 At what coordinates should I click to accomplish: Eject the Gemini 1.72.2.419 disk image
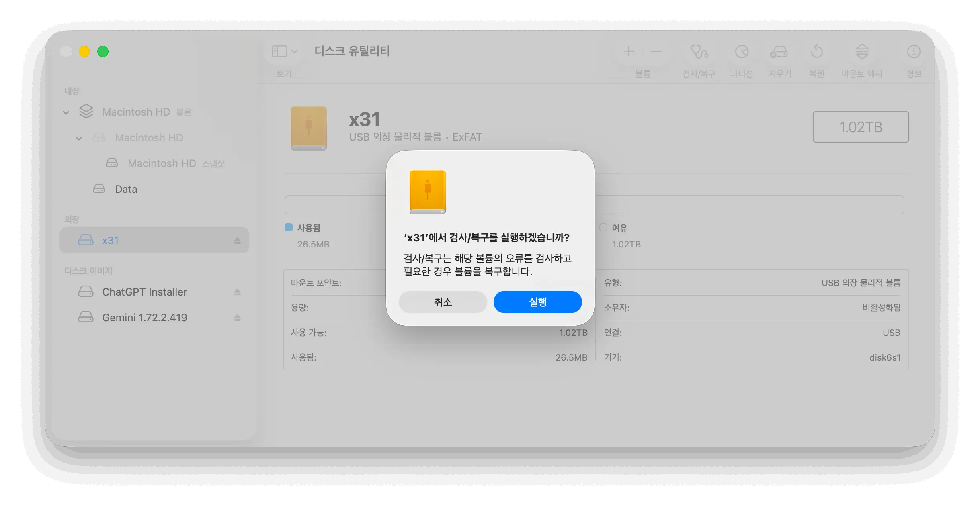coord(237,318)
